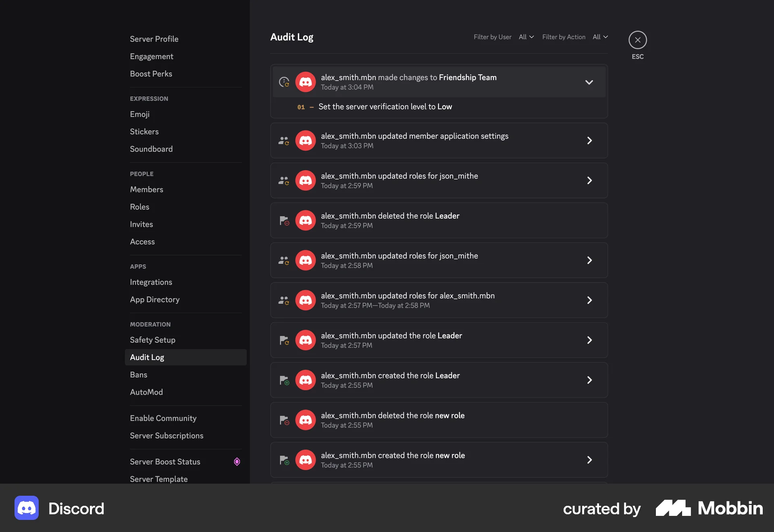This screenshot has width=774, height=532.
Task: Open the Bans moderation section
Action: click(x=138, y=374)
